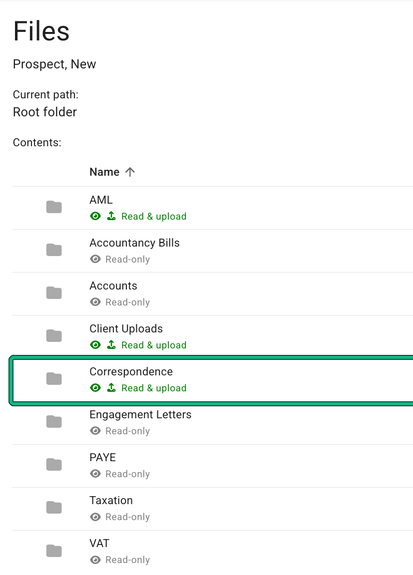Click the 'Current path:' label
The height and width of the screenshot is (575, 413).
pos(45,95)
